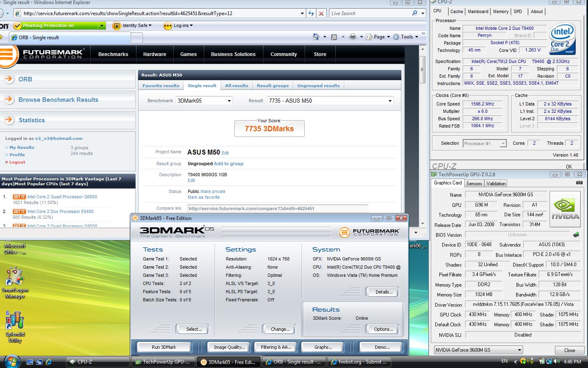Viewport: 588px width, 368px height.
Task: Click Image Quality button in 3DMark05
Action: (x=229, y=347)
